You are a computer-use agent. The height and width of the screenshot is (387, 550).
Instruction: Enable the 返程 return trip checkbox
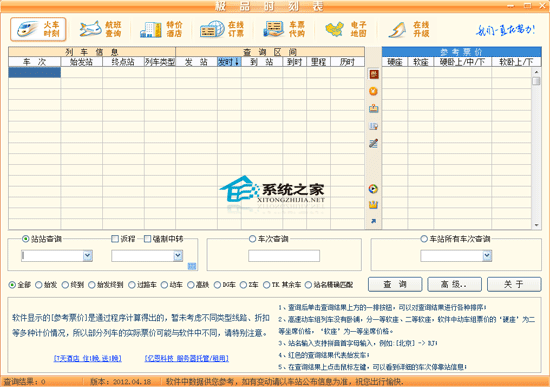tap(115, 239)
